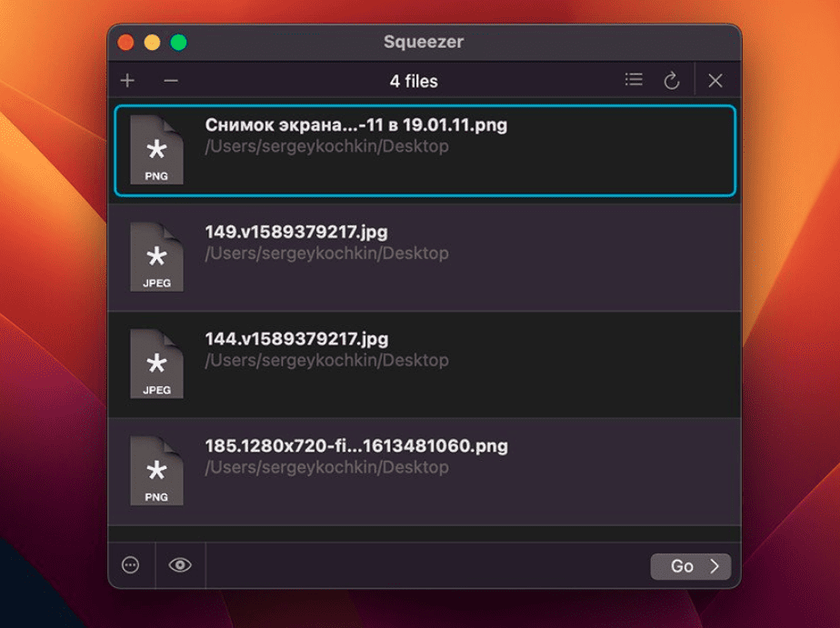The width and height of the screenshot is (840, 628).
Task: Minimize Squeezer with the yellow button
Action: point(152,43)
